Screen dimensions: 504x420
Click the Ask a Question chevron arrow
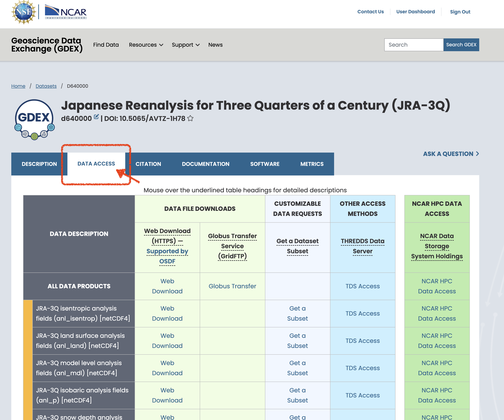[x=477, y=154]
